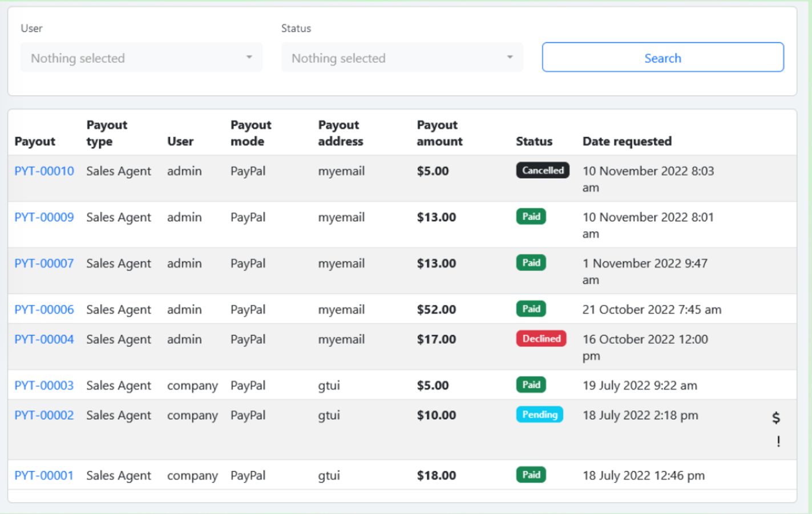812x514 pixels.
Task: Open payout PYT-00009 link
Action: (44, 217)
